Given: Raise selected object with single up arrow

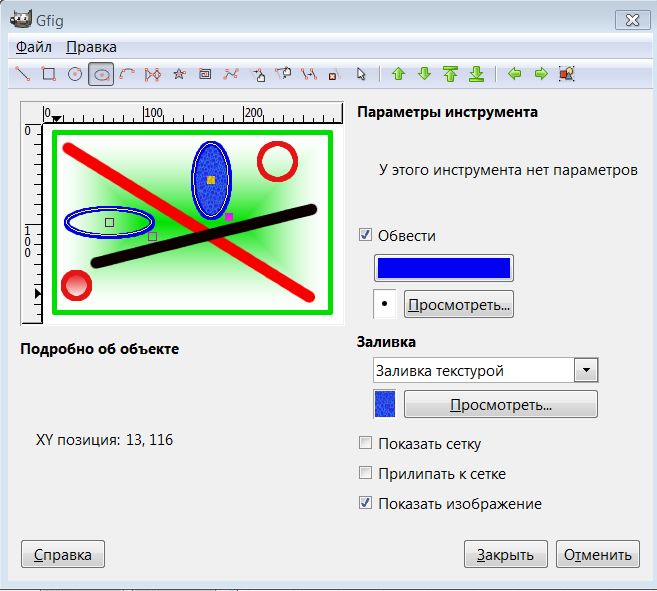Looking at the screenshot, I should coord(398,74).
